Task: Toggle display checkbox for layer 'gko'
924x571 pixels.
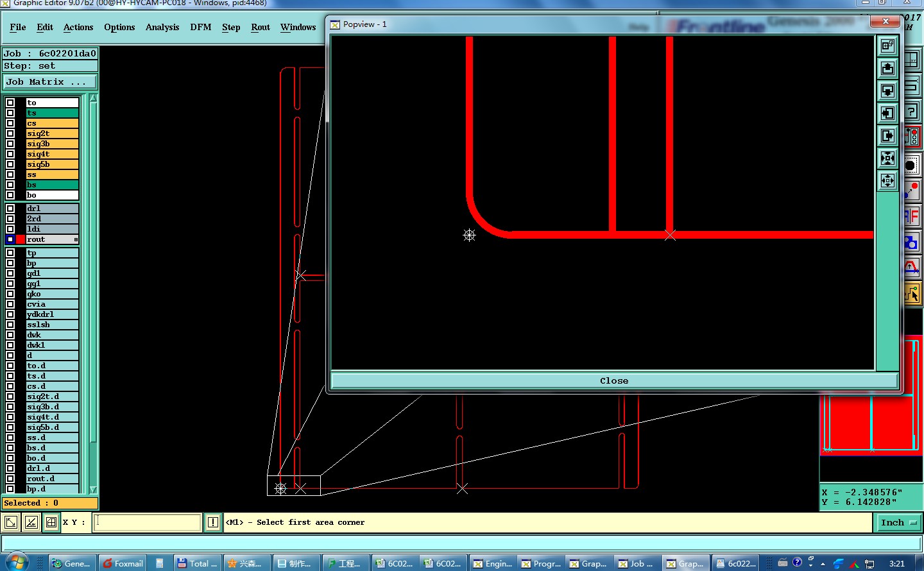Action: tap(10, 294)
